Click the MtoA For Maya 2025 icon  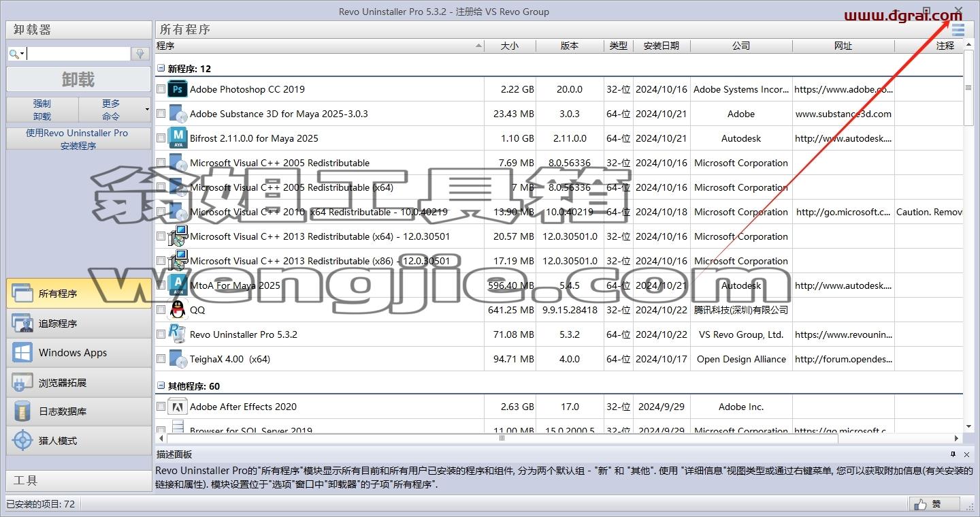tap(178, 285)
